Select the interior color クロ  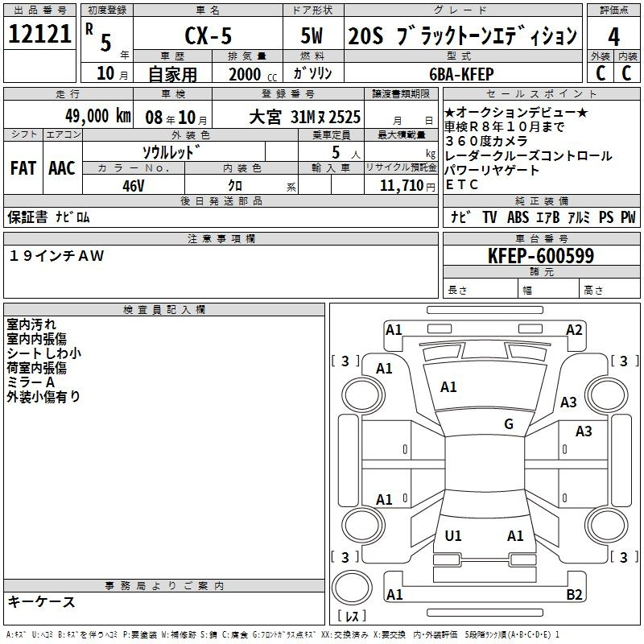tap(235, 186)
